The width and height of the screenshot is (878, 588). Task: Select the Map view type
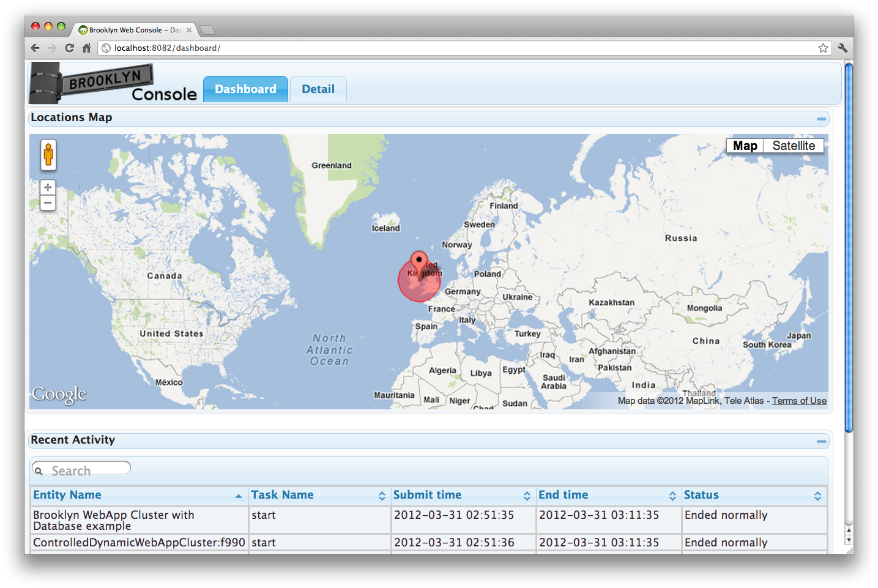click(745, 146)
